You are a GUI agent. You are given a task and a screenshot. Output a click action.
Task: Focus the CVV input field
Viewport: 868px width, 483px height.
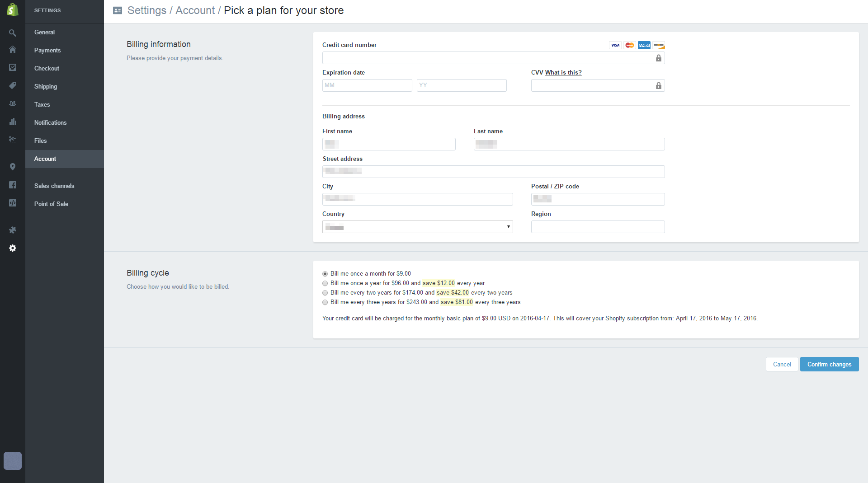598,85
